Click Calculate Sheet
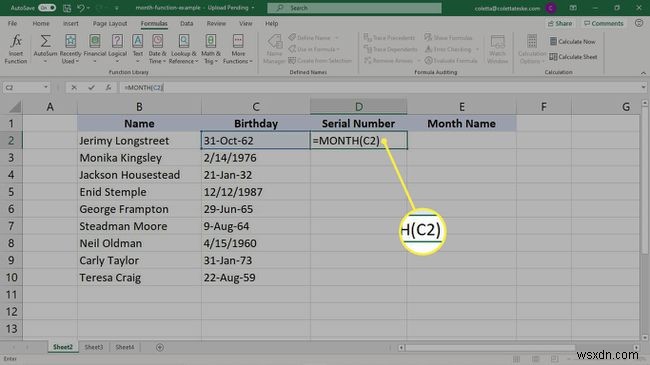The height and width of the screenshot is (365, 650). tap(573, 57)
